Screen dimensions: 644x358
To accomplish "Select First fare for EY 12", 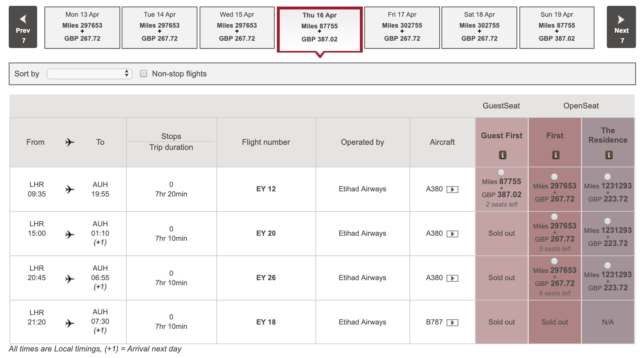I will coord(554,177).
